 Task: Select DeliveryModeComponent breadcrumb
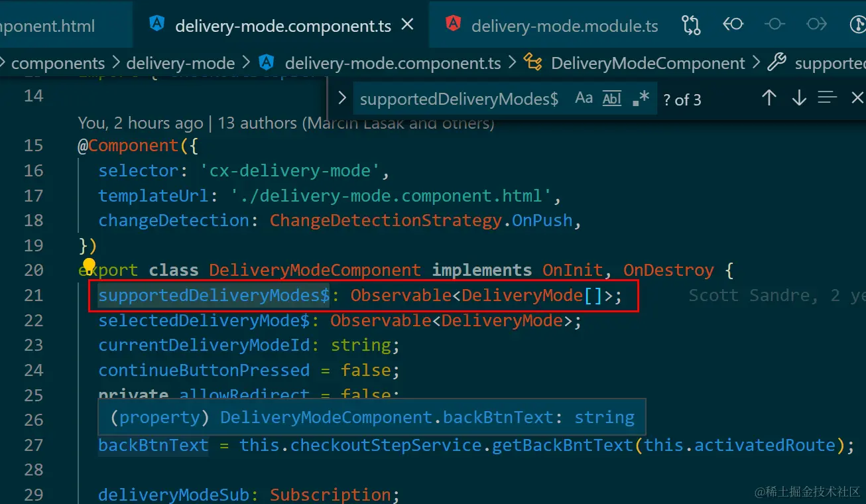point(648,63)
